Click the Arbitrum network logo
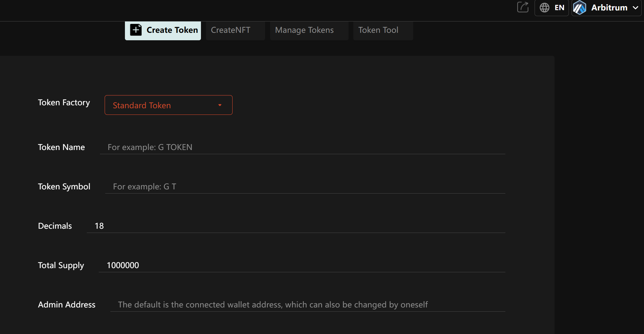This screenshot has height=334, width=644. pos(580,7)
